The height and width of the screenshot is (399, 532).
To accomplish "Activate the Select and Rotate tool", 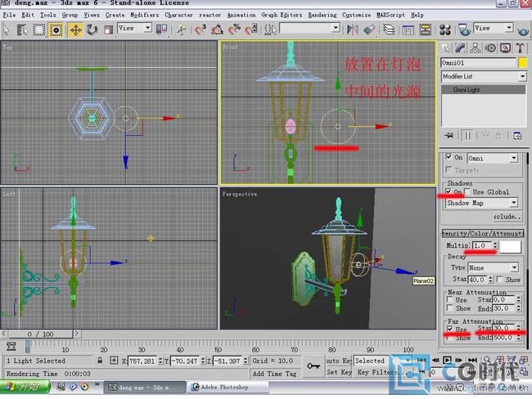I will pyautogui.click(x=92, y=29).
